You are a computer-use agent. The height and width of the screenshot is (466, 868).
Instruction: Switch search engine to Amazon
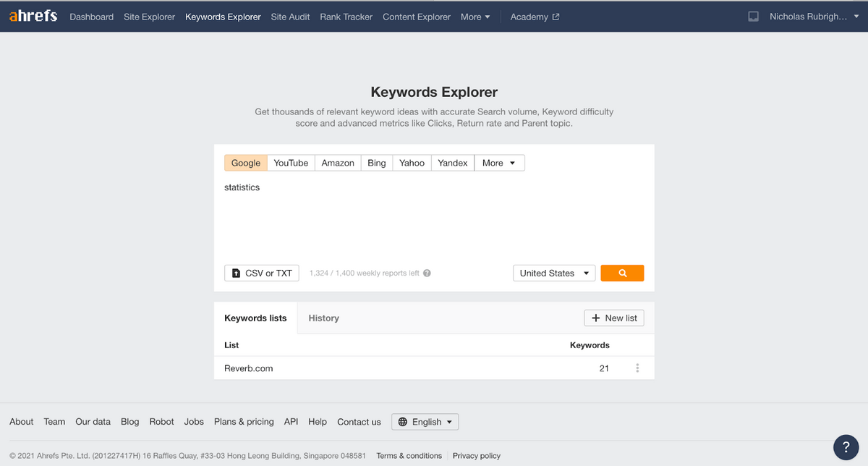pos(338,163)
